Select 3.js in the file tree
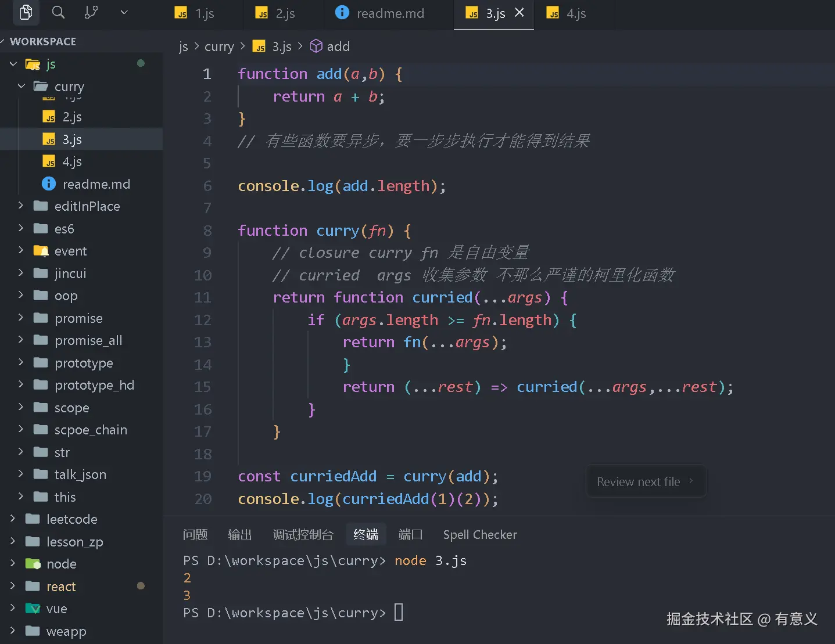 tap(81, 139)
